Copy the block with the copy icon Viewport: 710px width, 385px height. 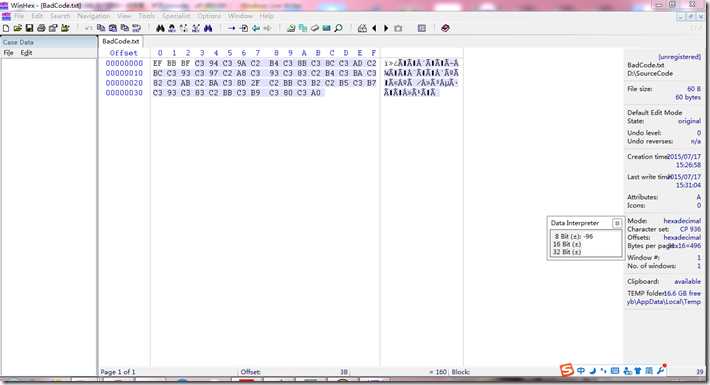click(x=101, y=28)
